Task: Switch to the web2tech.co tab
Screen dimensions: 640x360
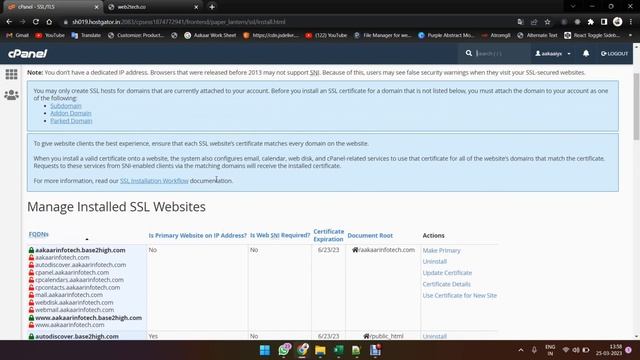Action: [x=153, y=7]
